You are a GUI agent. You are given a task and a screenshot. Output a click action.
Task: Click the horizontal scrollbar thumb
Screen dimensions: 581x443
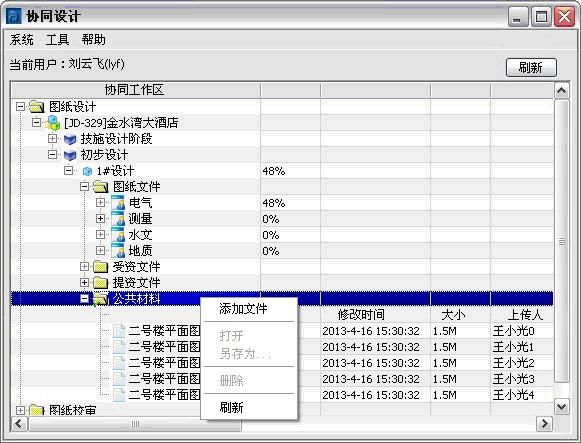[135, 424]
